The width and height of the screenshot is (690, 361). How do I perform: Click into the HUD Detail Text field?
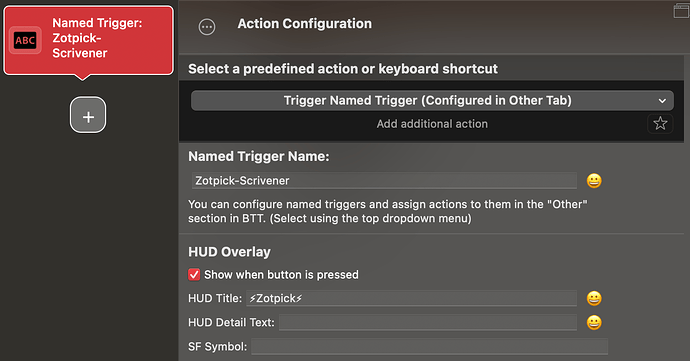[428, 322]
